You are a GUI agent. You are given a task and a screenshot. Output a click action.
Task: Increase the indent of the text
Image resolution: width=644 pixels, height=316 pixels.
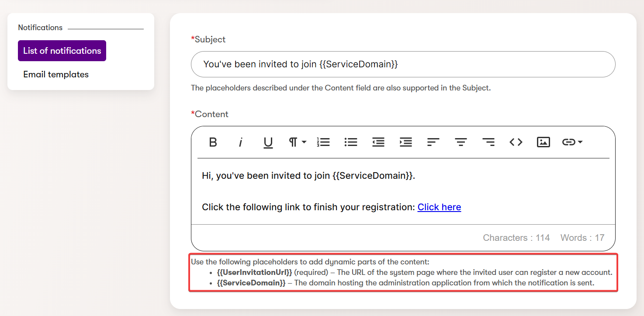point(406,142)
